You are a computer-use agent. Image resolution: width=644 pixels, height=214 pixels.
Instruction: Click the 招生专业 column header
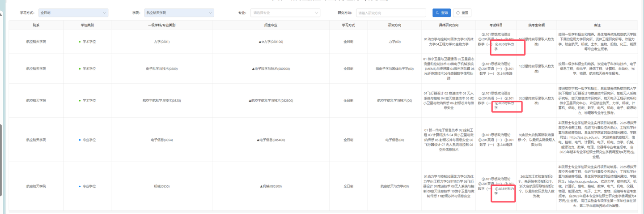(x=271, y=25)
